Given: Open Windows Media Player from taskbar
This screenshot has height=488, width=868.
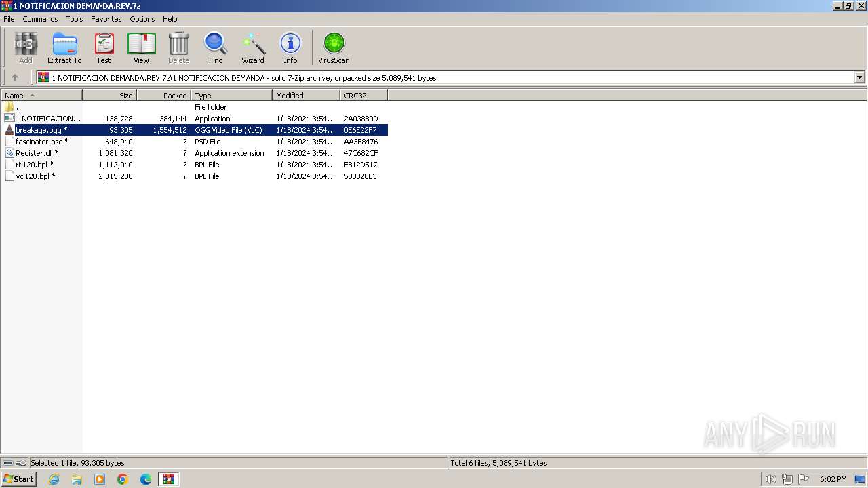Looking at the screenshot, I should click(100, 479).
